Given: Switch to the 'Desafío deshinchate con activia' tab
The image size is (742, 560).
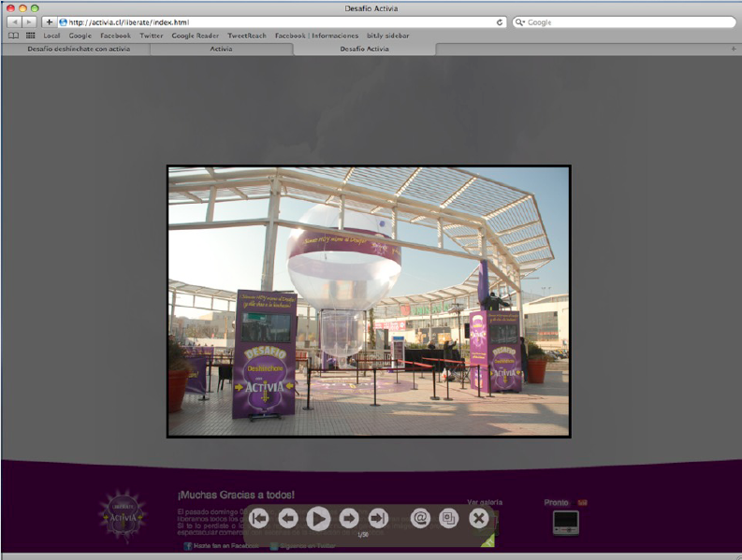Looking at the screenshot, I should pyautogui.click(x=79, y=49).
